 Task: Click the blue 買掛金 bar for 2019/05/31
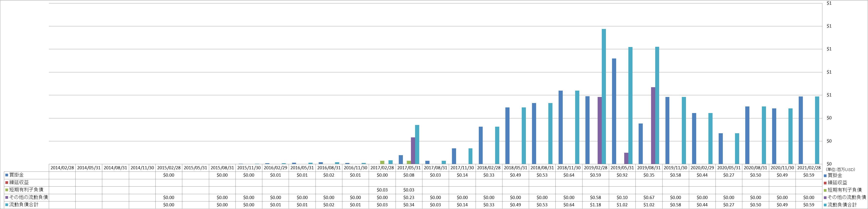click(x=614, y=111)
